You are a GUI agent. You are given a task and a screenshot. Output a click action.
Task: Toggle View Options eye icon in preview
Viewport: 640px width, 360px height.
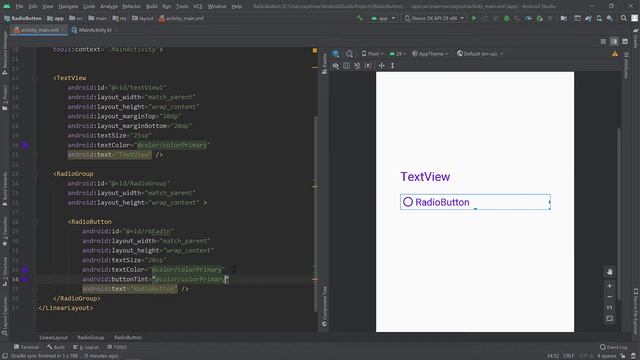(x=336, y=65)
